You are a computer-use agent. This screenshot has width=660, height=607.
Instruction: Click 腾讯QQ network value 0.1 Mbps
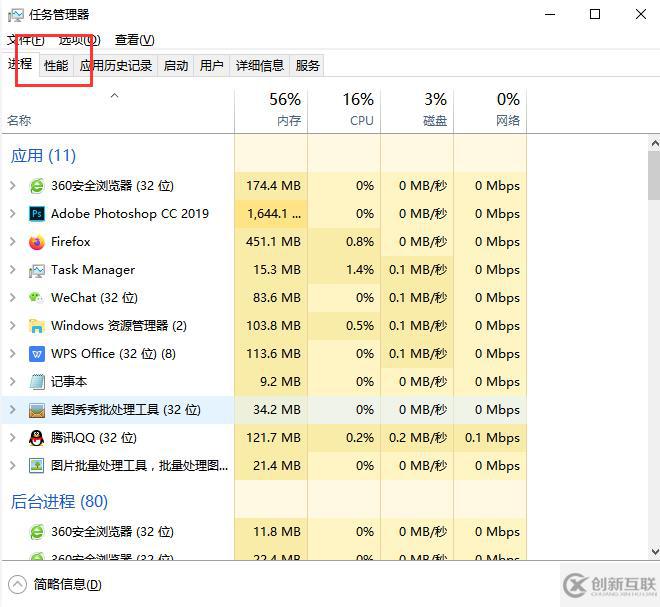(492, 438)
